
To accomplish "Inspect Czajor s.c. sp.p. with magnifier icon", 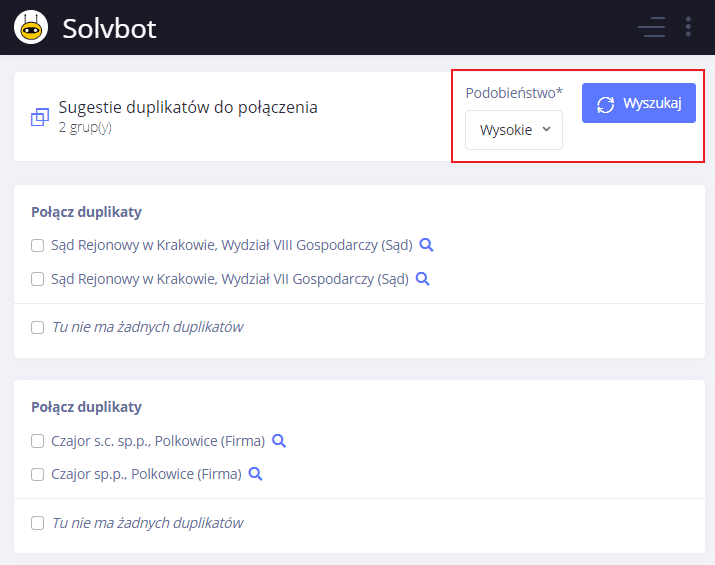I will [x=279, y=441].
